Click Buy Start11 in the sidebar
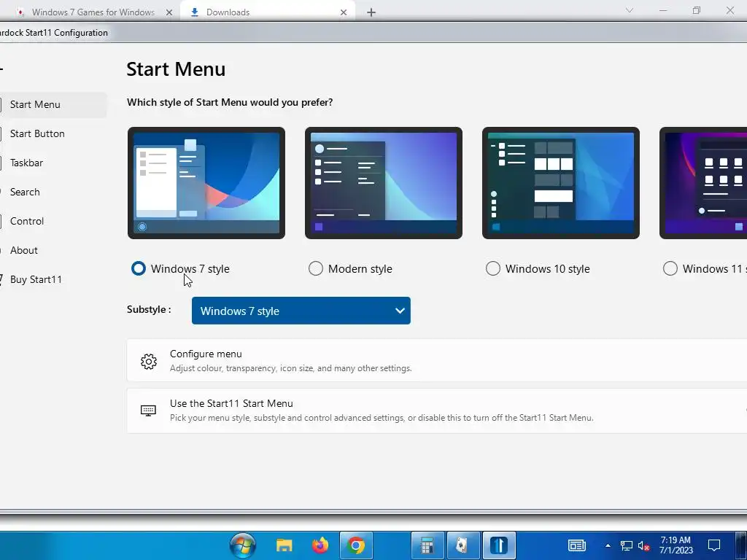The height and width of the screenshot is (560, 747). click(x=53, y=279)
